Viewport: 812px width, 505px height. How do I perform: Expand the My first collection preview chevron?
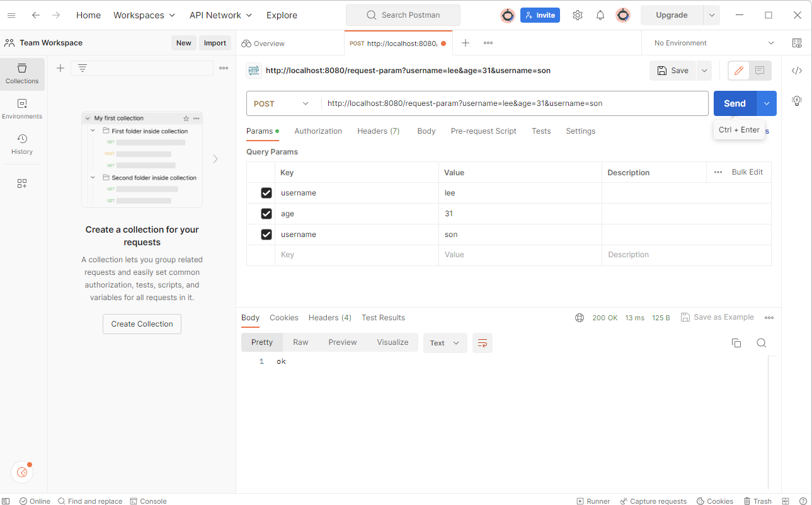pyautogui.click(x=88, y=119)
